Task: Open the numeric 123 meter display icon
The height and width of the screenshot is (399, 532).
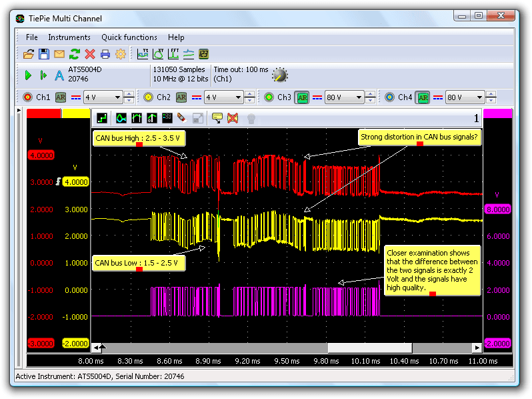Action: coord(203,54)
